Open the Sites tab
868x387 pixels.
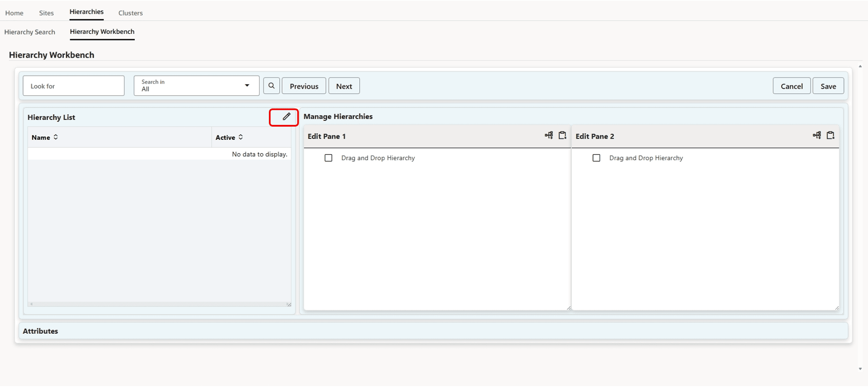[46, 13]
